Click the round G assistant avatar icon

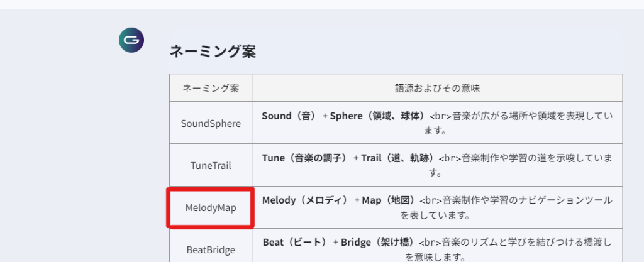(131, 40)
